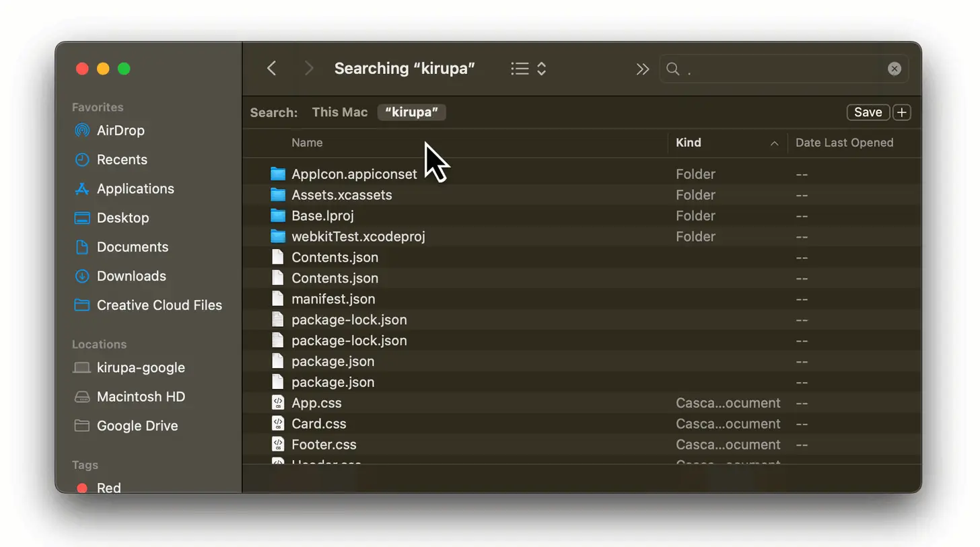This screenshot has width=980, height=547.
Task: Sort by the Date Last Opened column
Action: 844,143
